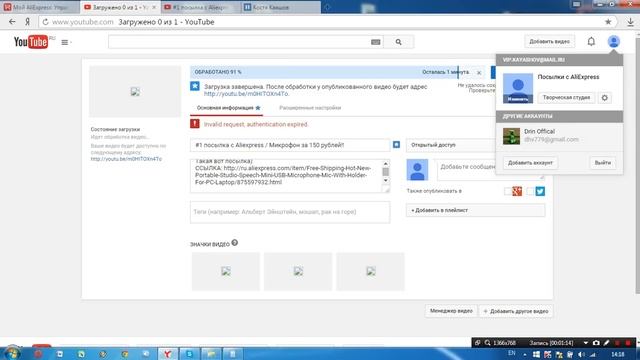Take a snapshot with the recorder camera icon
This screenshot has height=360, width=640.
coord(596,343)
